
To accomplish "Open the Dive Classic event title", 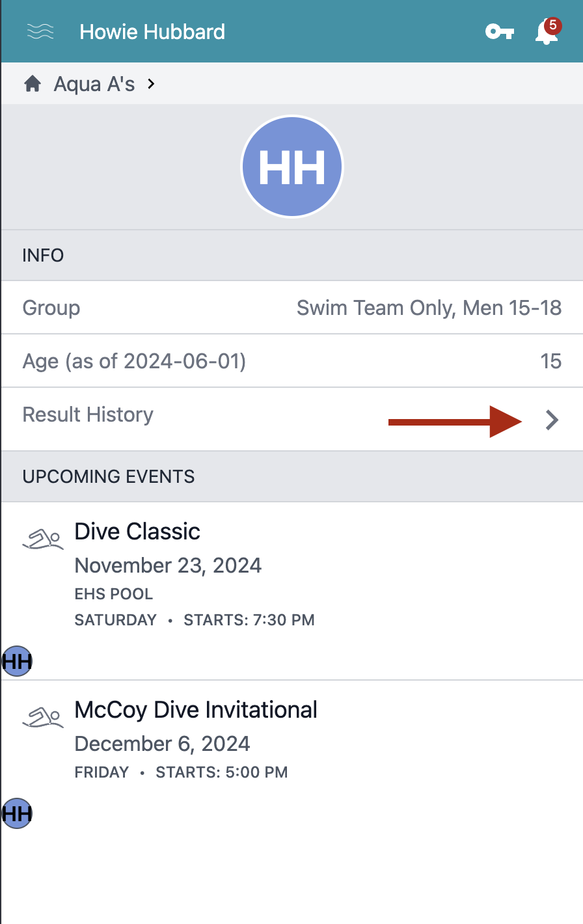I will (137, 532).
